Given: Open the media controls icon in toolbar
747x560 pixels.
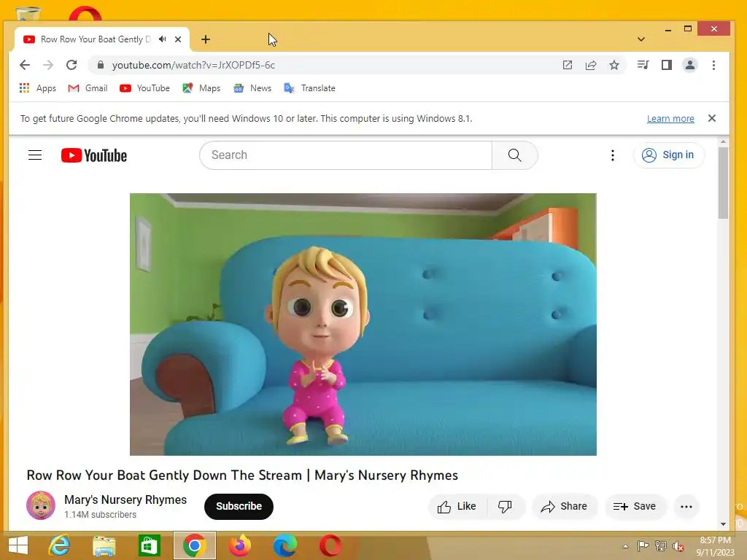Looking at the screenshot, I should tap(643, 65).
